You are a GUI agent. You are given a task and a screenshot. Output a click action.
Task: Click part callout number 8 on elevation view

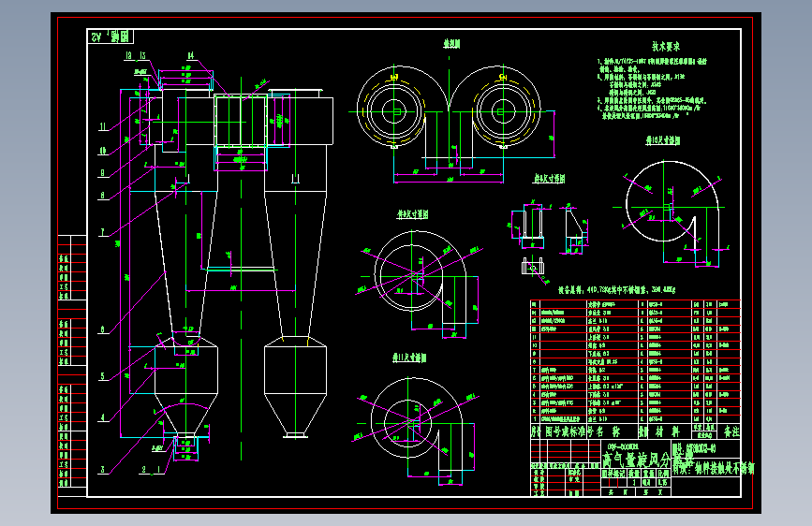[x=102, y=196]
